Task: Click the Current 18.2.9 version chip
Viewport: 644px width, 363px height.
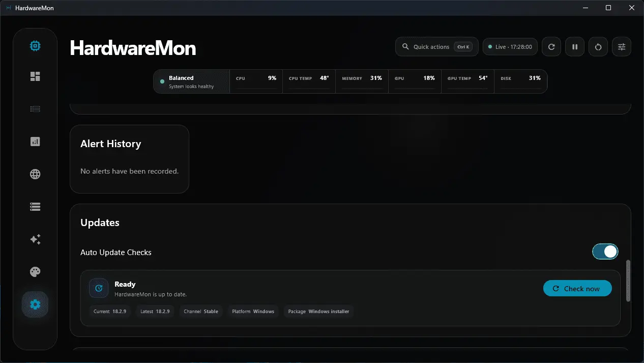Action: [x=110, y=311]
